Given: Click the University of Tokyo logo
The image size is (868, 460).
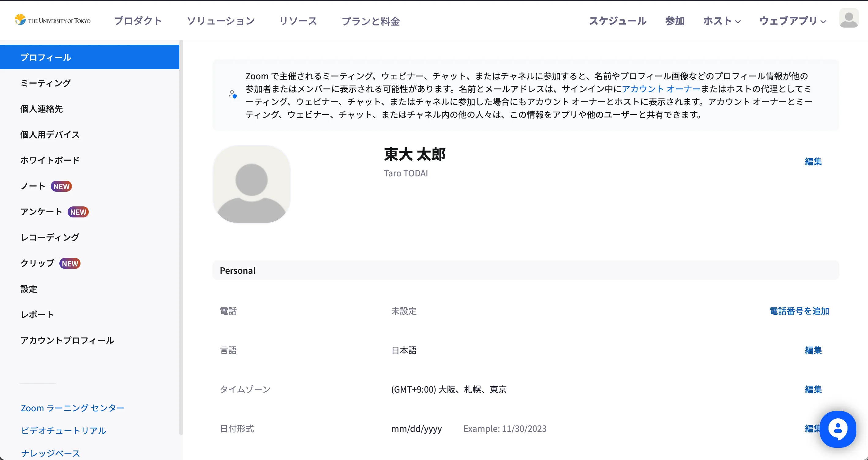Looking at the screenshot, I should tap(53, 20).
